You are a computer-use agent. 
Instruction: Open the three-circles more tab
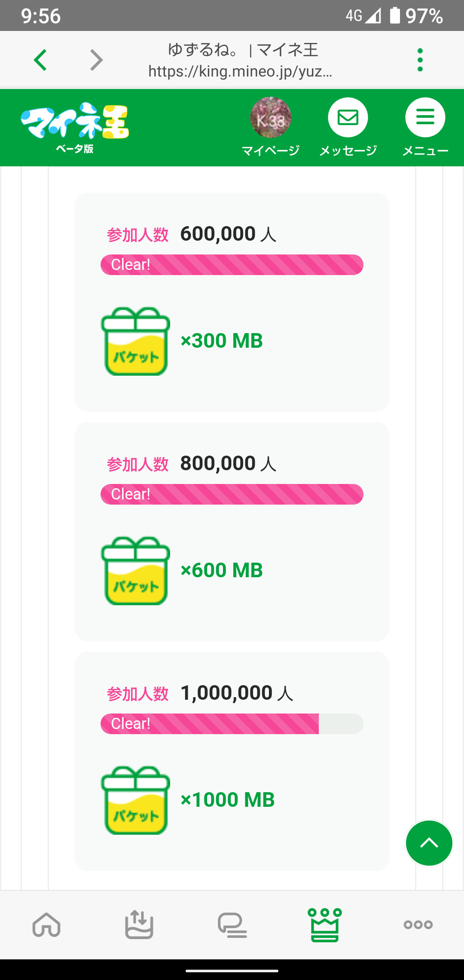point(418,924)
